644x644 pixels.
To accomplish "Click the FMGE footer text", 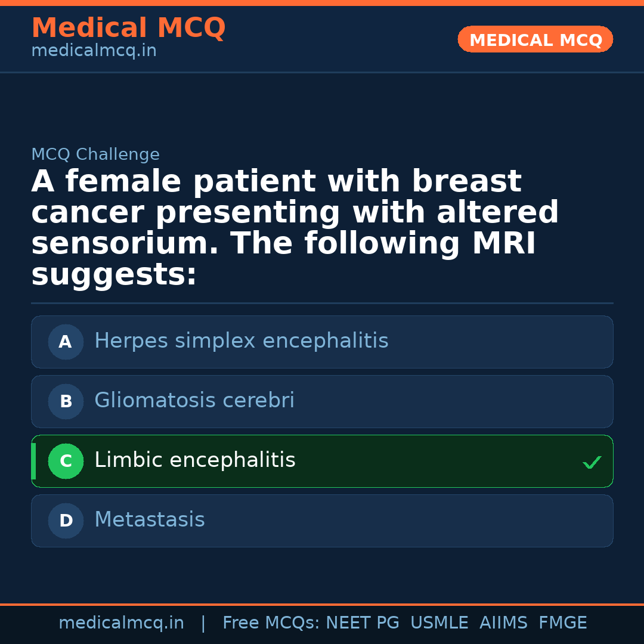I will tap(562, 623).
